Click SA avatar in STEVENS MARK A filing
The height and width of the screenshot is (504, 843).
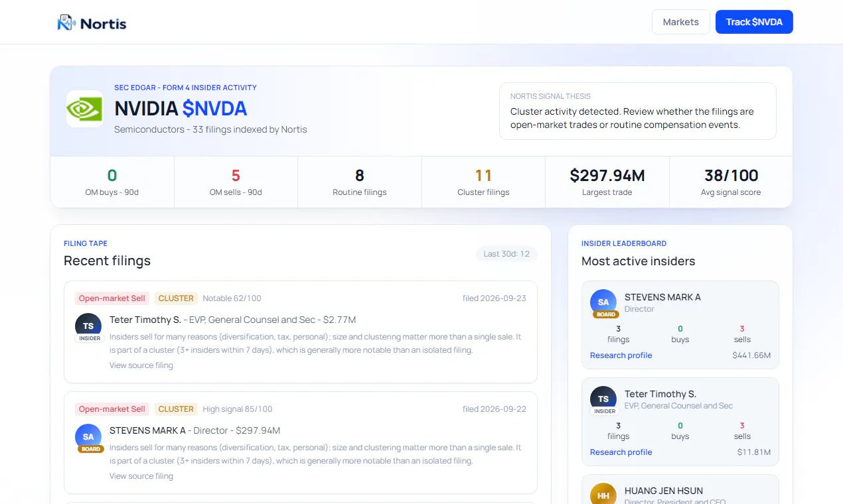point(88,436)
